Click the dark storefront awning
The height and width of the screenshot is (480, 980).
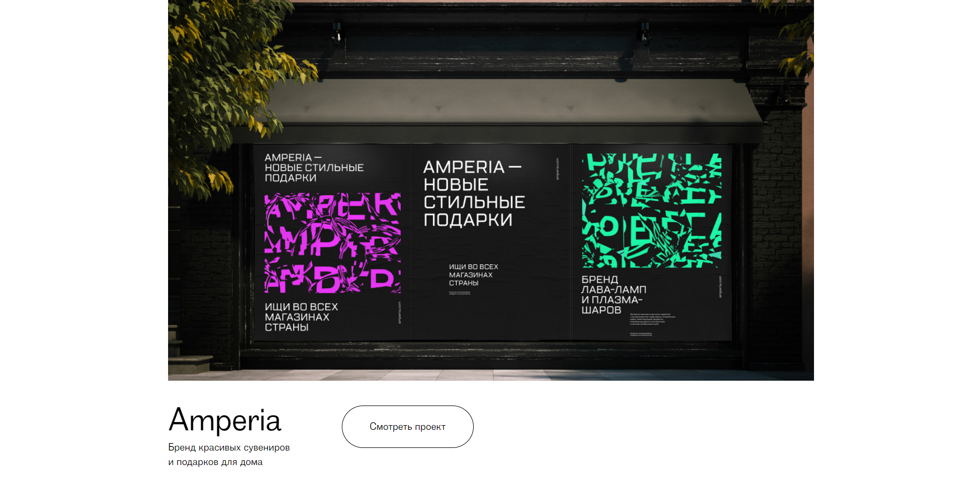pyautogui.click(x=496, y=110)
